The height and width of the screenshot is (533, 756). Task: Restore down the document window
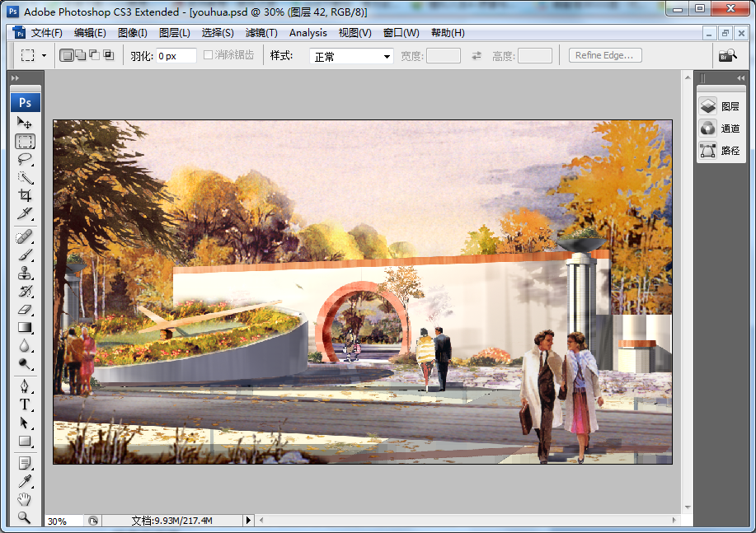[725, 33]
